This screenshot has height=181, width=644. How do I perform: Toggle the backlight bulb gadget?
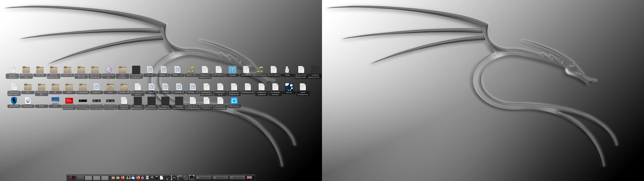[168, 178]
